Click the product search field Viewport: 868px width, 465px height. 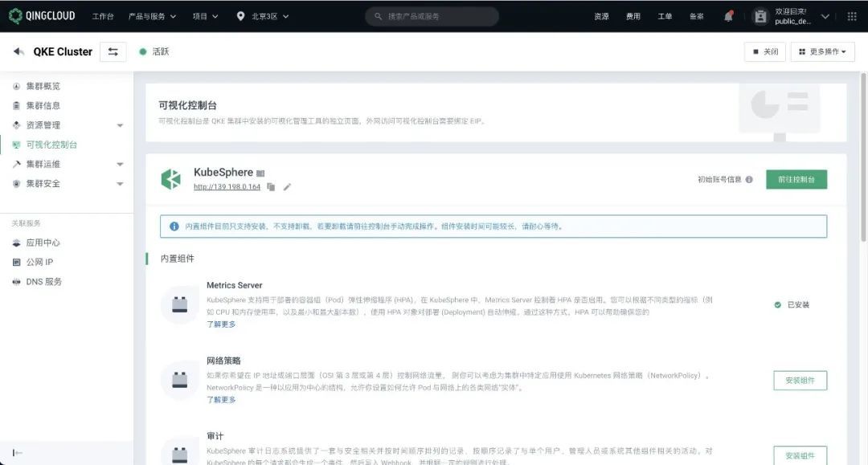pyautogui.click(x=432, y=16)
